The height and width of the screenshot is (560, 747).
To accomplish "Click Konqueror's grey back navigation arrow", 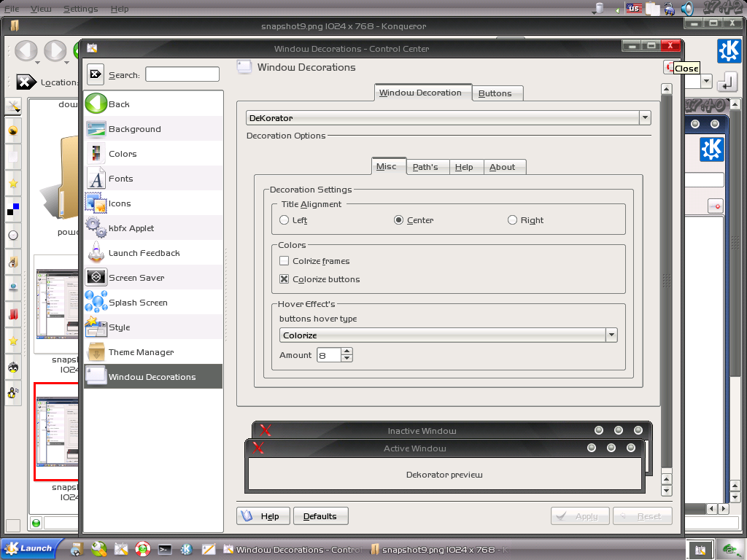I will pos(26,50).
